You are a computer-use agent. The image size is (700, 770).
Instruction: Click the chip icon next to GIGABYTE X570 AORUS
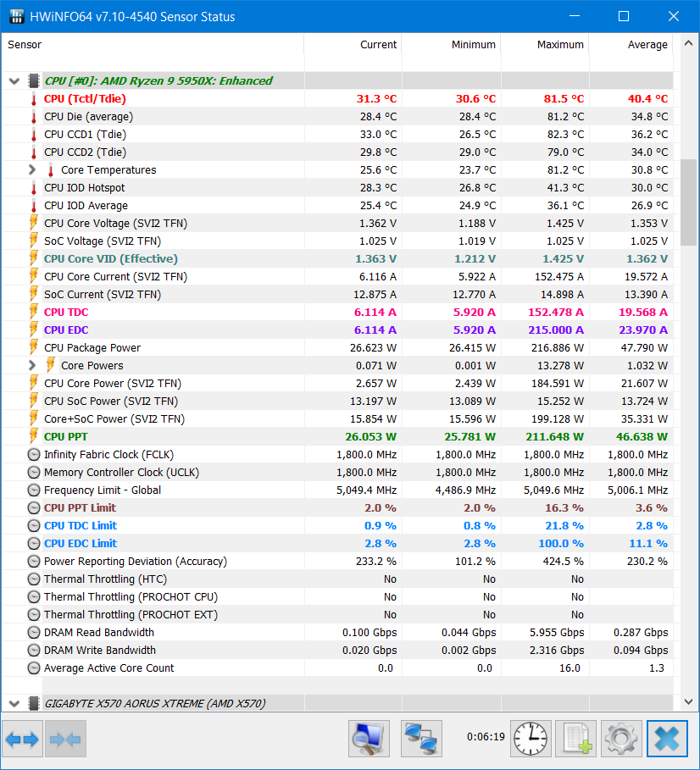click(34, 704)
